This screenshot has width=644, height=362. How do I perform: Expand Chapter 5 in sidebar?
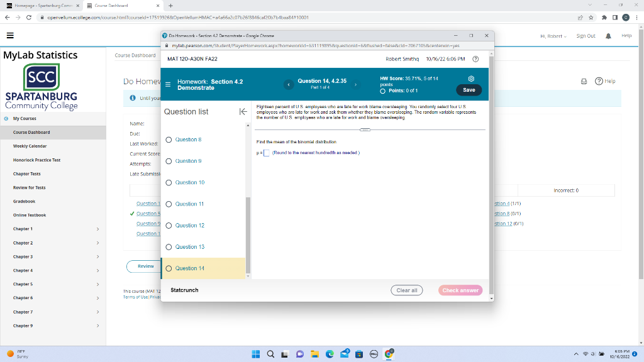pyautogui.click(x=97, y=285)
